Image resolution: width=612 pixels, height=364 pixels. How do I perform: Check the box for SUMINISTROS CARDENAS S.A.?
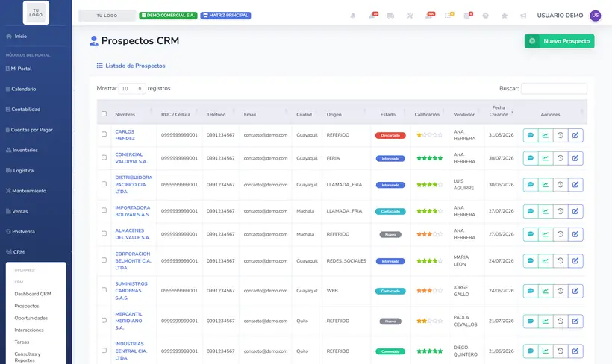[104, 290]
